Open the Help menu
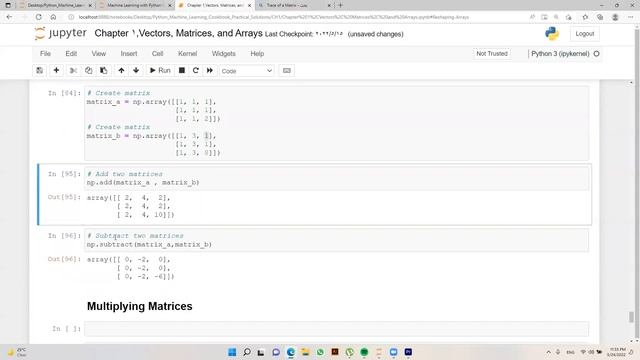The height and width of the screenshot is (360, 640). click(257, 53)
